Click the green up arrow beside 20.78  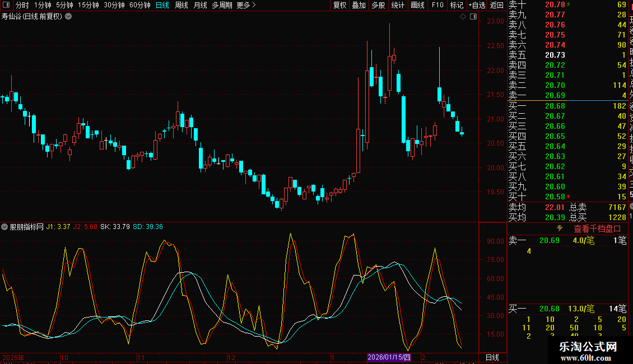coord(569,4)
